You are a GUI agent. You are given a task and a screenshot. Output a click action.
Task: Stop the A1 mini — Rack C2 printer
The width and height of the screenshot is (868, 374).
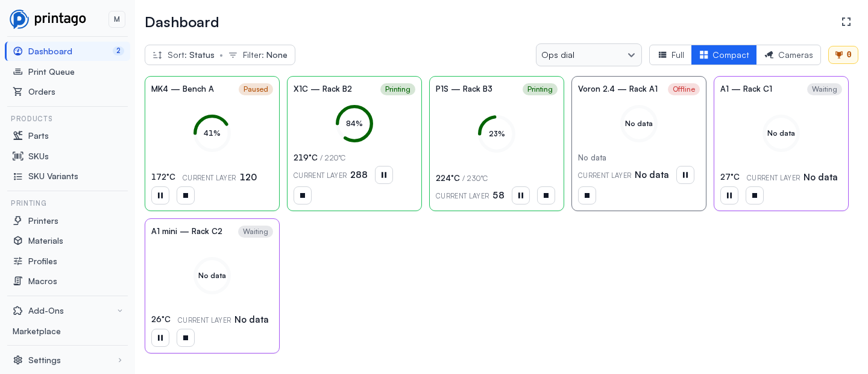[x=186, y=338]
